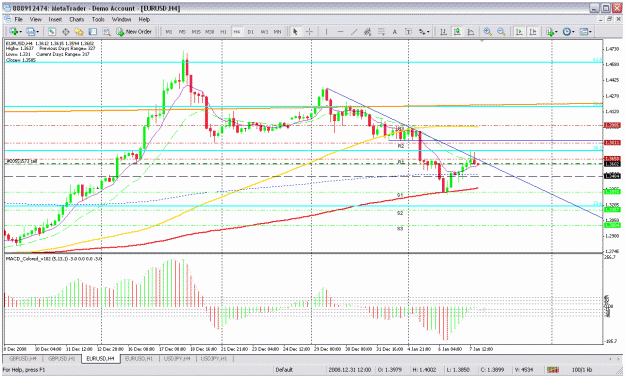
Task: Select the Text Label (T) tool
Action: pyautogui.click(x=408, y=31)
